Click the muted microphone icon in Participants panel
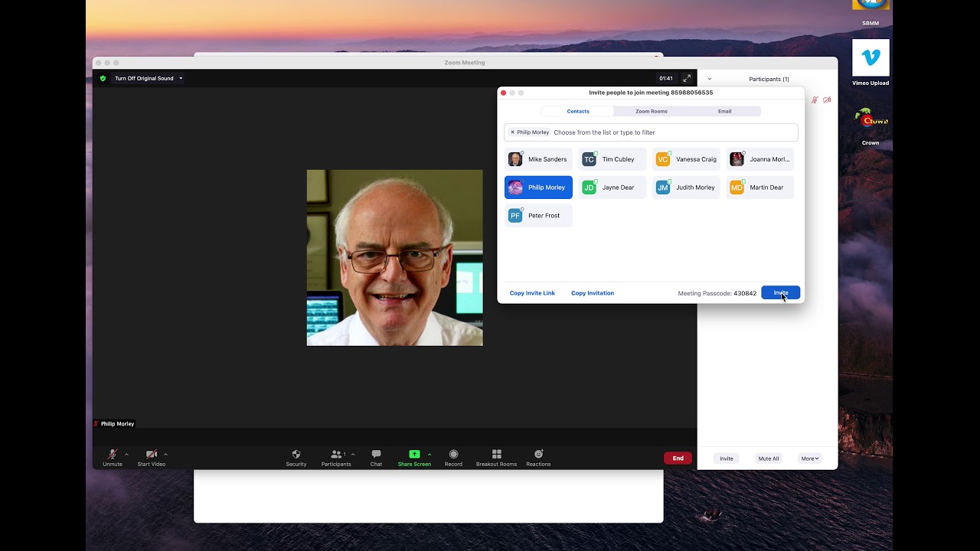Screen dimensions: 980x551 click(815, 100)
